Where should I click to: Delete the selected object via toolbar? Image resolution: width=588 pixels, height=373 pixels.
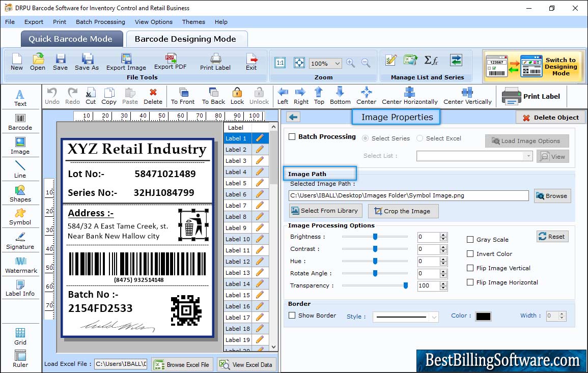153,96
